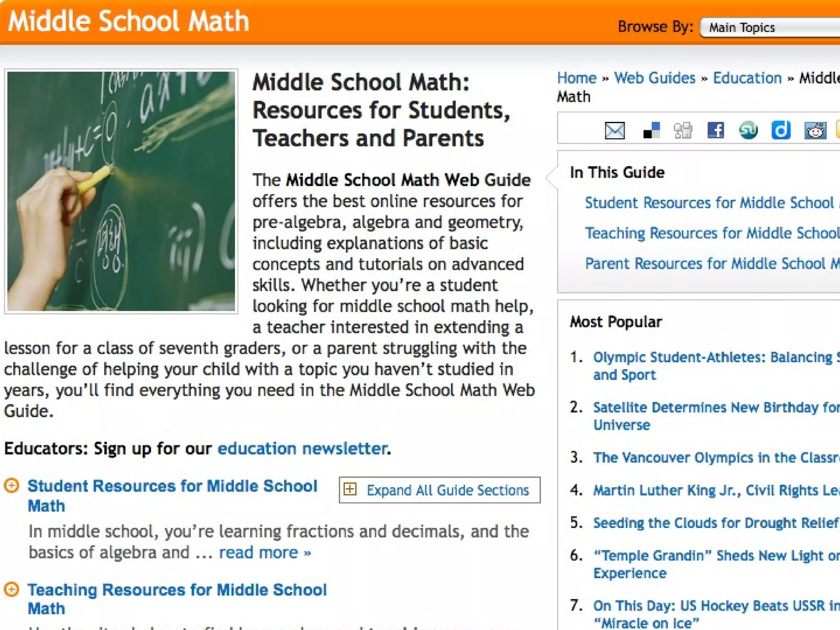Navigate to Education breadcrumb
This screenshot has height=630, width=840.
(747, 78)
